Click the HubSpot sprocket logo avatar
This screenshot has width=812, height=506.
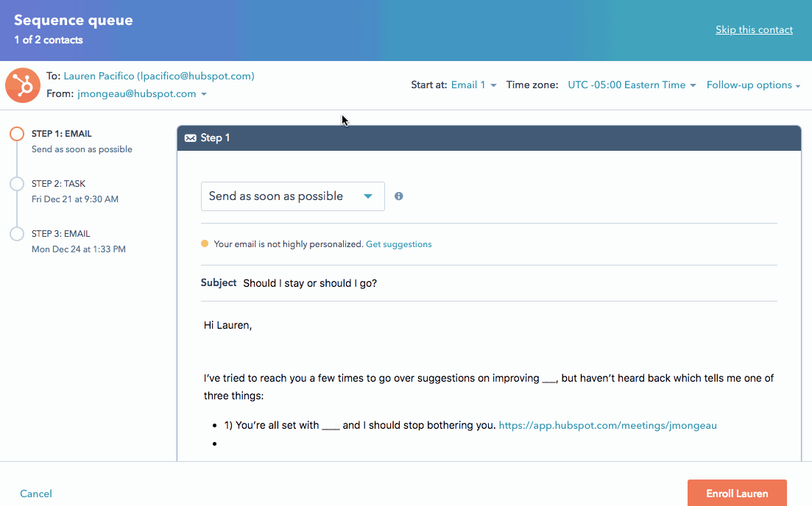23,85
